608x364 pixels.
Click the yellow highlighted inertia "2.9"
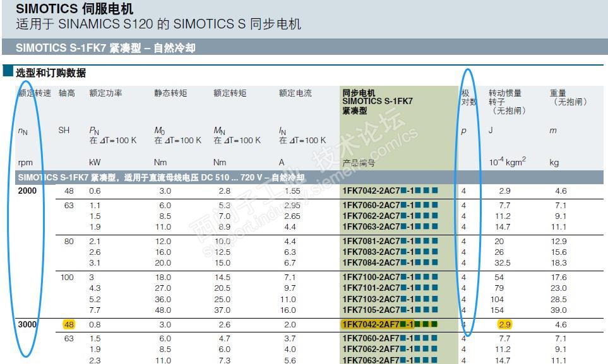tap(505, 324)
